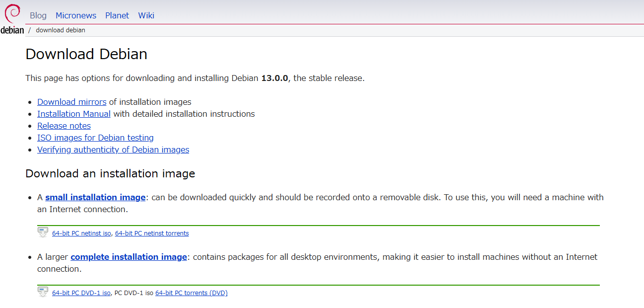Download 64-bit PC DVD-1 iso

(81, 293)
